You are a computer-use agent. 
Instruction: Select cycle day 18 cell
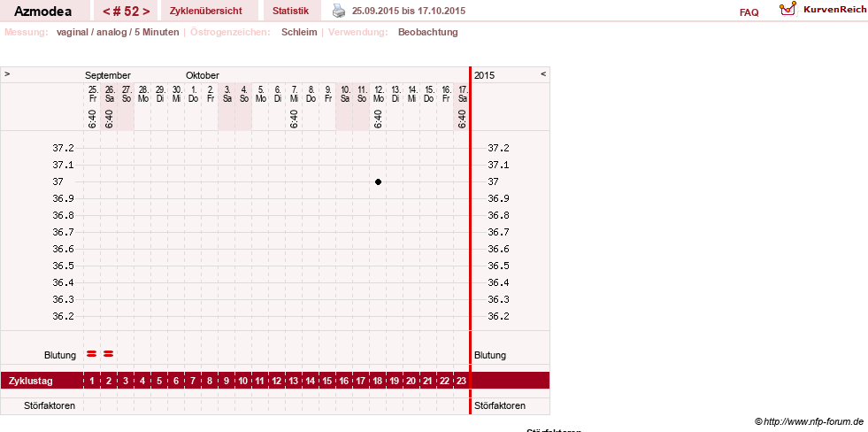click(x=378, y=381)
